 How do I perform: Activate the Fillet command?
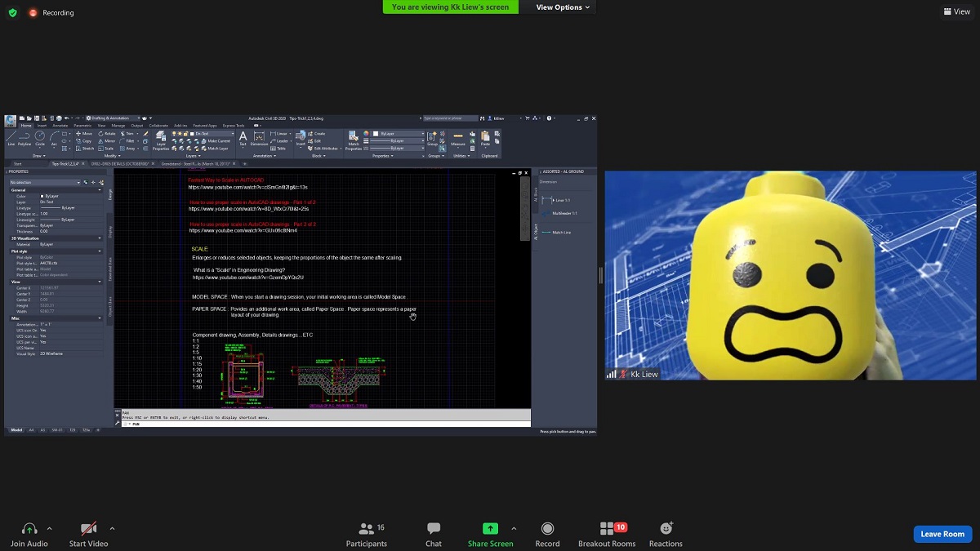[127, 141]
